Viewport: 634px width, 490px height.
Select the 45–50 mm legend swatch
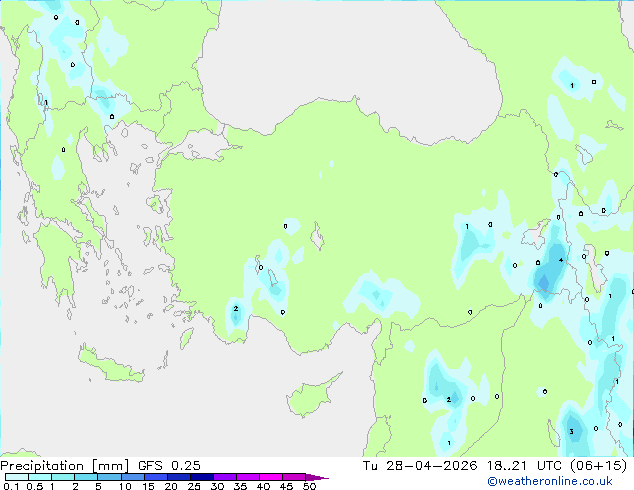[x=294, y=477]
